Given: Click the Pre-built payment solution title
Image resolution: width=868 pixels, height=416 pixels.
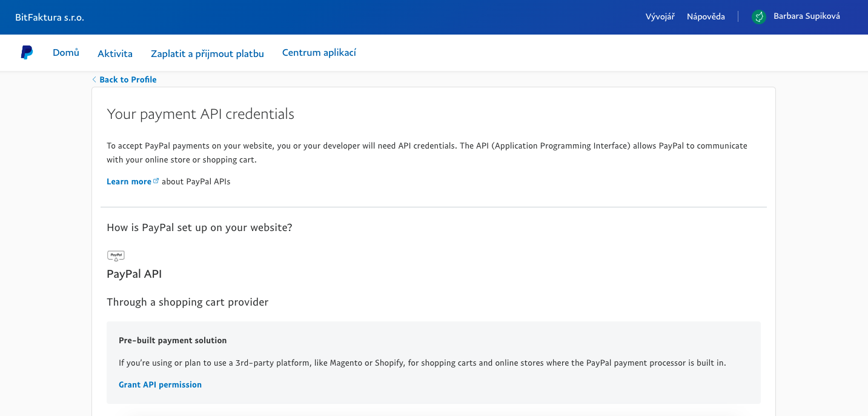Looking at the screenshot, I should [x=173, y=340].
